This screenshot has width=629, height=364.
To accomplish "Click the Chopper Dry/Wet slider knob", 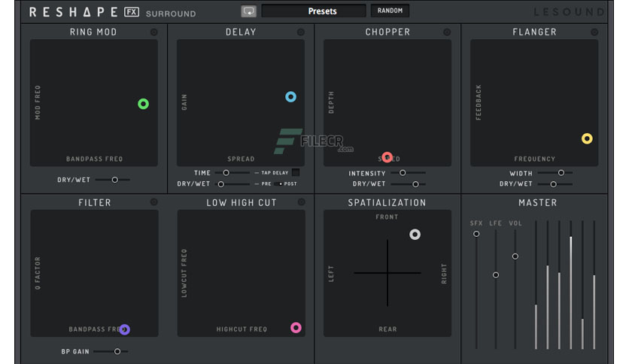I will click(x=415, y=184).
